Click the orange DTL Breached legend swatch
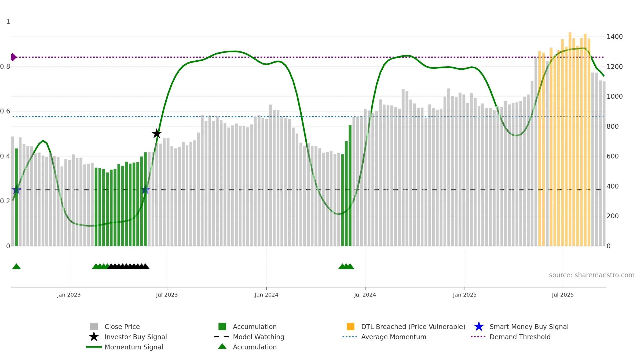Viewport: 644px width, 362px height. click(350, 327)
